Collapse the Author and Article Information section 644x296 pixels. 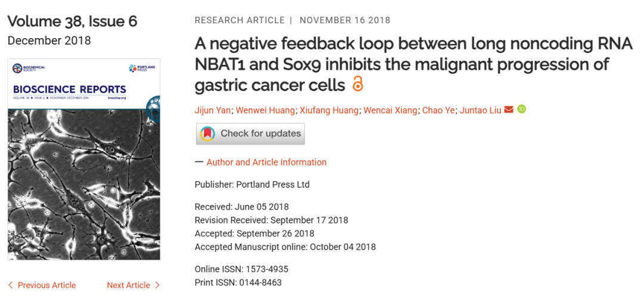pos(266,163)
